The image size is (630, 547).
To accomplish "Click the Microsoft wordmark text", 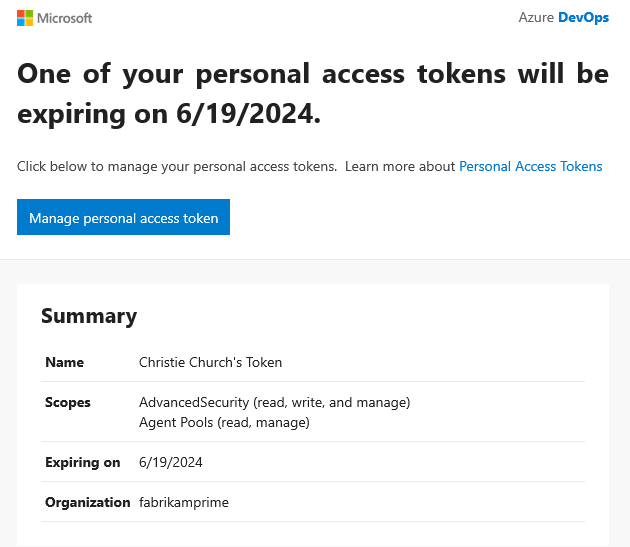I will click(x=66, y=18).
